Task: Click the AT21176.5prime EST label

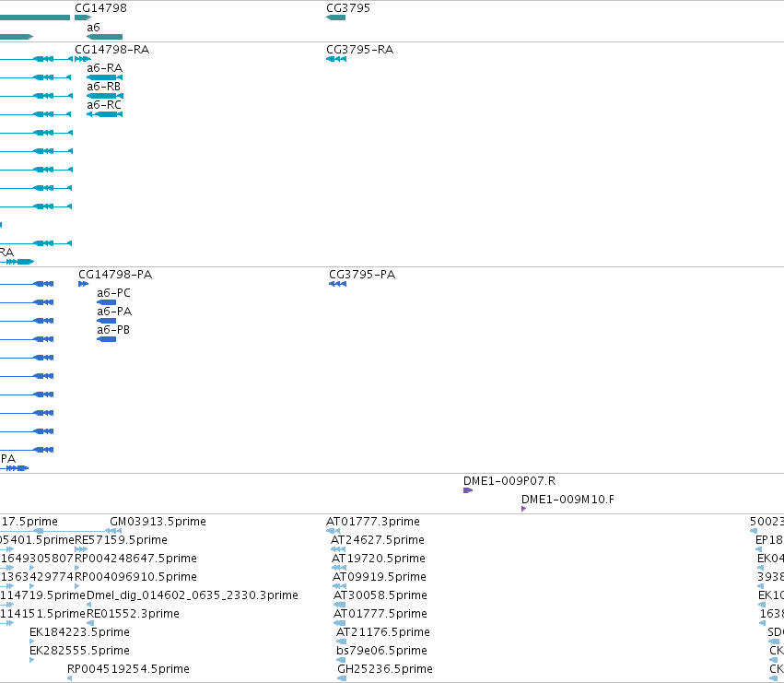Action: [383, 632]
